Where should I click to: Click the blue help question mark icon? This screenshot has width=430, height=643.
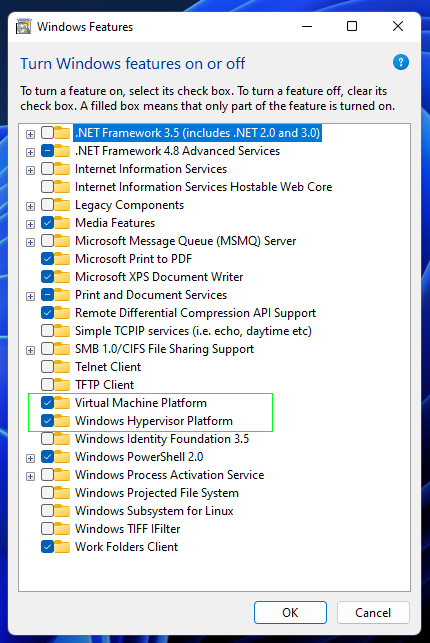tap(400, 62)
